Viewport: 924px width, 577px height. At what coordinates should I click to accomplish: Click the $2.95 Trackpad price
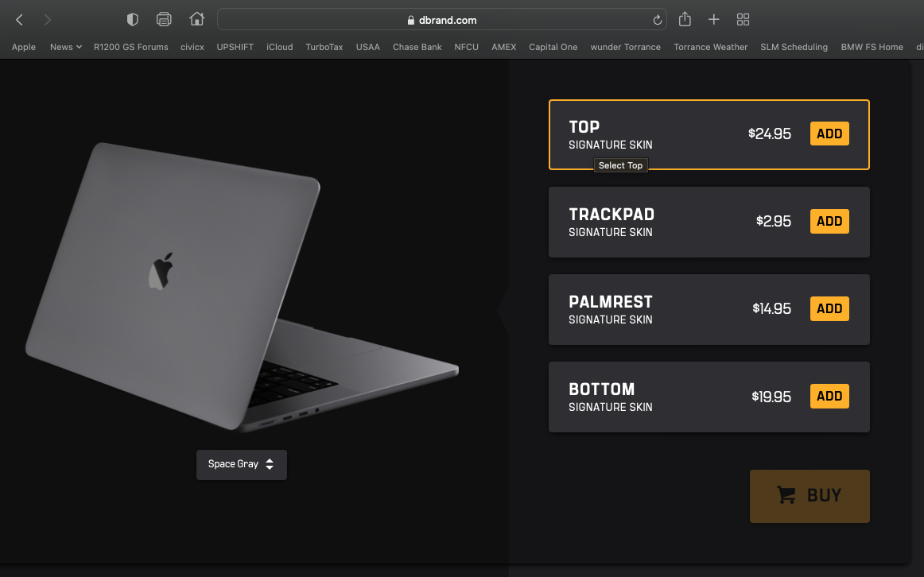point(774,222)
